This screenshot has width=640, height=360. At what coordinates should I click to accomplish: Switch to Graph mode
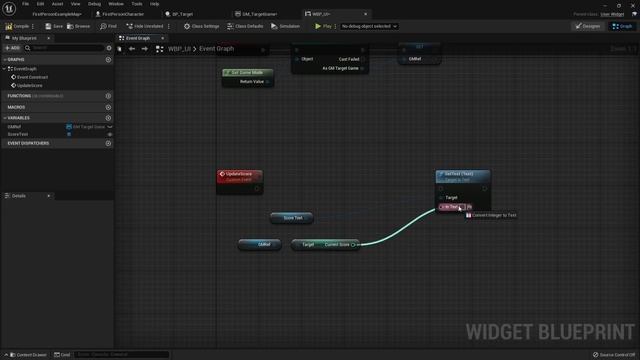pyautogui.click(x=622, y=26)
